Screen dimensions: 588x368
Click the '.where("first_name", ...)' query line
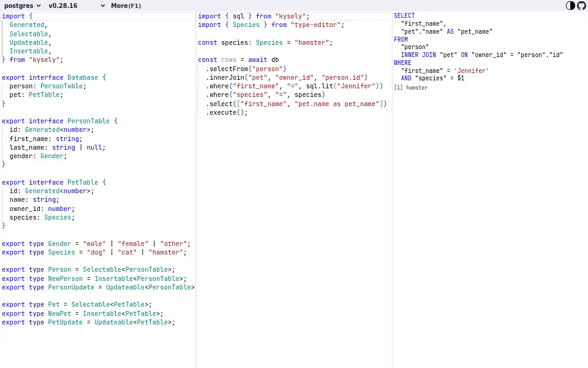pyautogui.click(x=295, y=86)
